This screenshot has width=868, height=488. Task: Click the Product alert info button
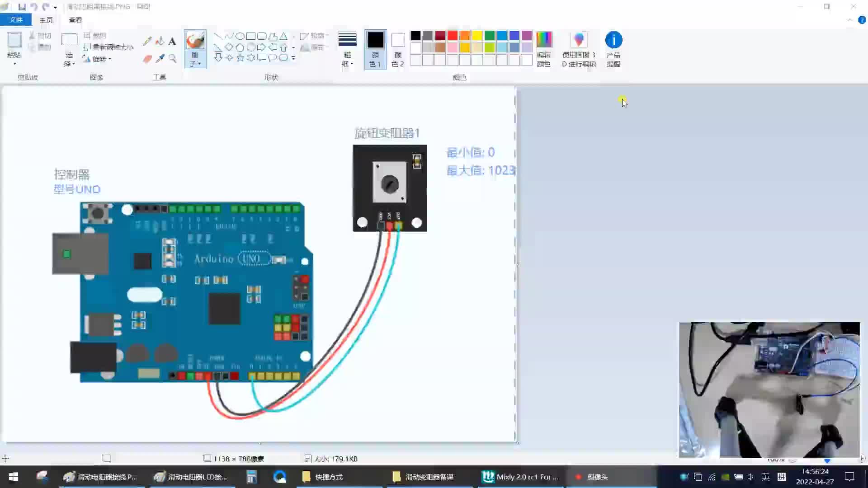pos(613,49)
